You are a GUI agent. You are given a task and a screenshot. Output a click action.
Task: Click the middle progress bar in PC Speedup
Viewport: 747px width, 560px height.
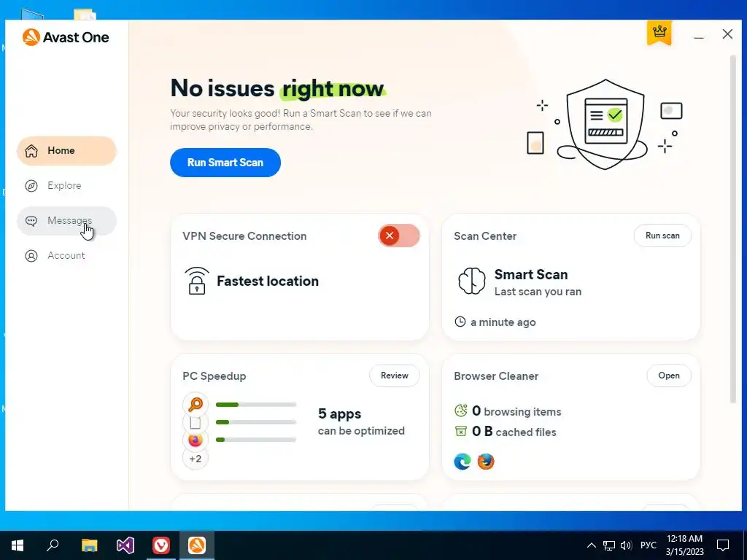256,422
